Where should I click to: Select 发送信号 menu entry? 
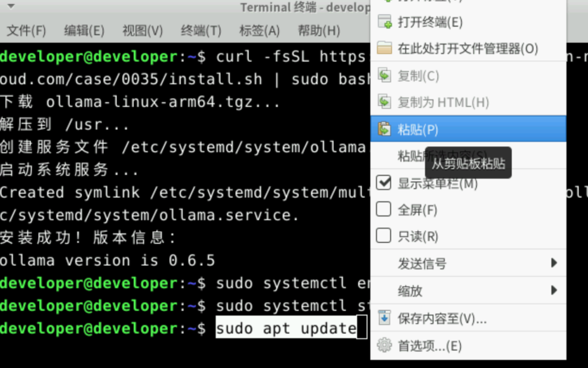pos(468,263)
